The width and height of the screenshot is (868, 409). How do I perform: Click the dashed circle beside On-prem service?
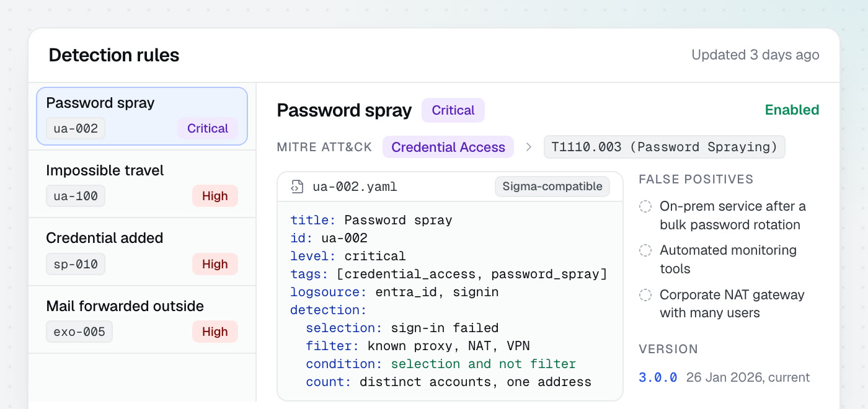coord(645,206)
